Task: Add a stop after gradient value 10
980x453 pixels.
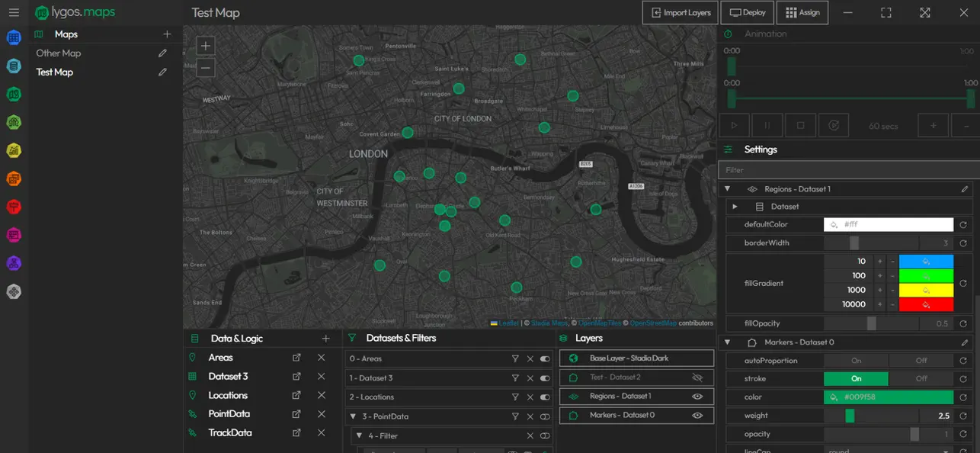Action: pyautogui.click(x=879, y=262)
